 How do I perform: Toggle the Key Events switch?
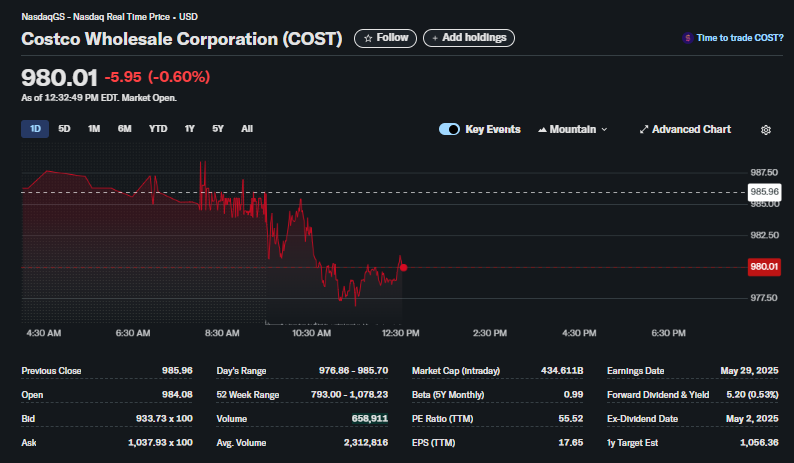pyautogui.click(x=449, y=129)
